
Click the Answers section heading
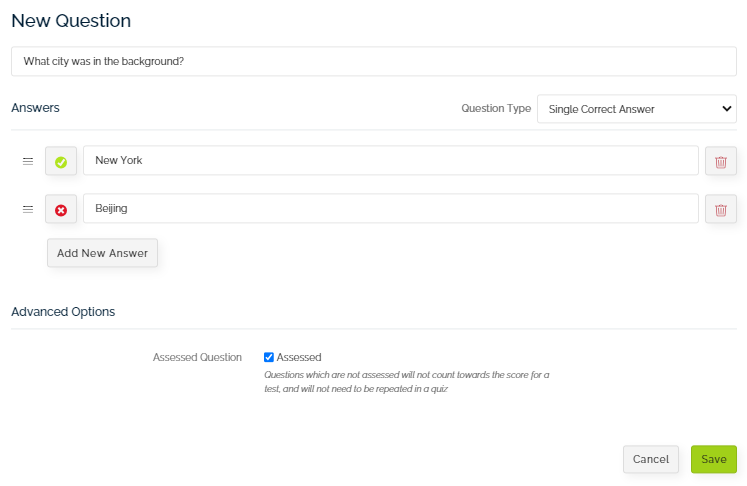coord(35,108)
